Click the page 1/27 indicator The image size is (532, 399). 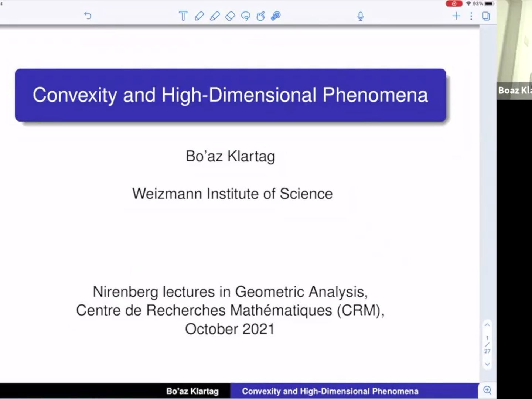(487, 344)
